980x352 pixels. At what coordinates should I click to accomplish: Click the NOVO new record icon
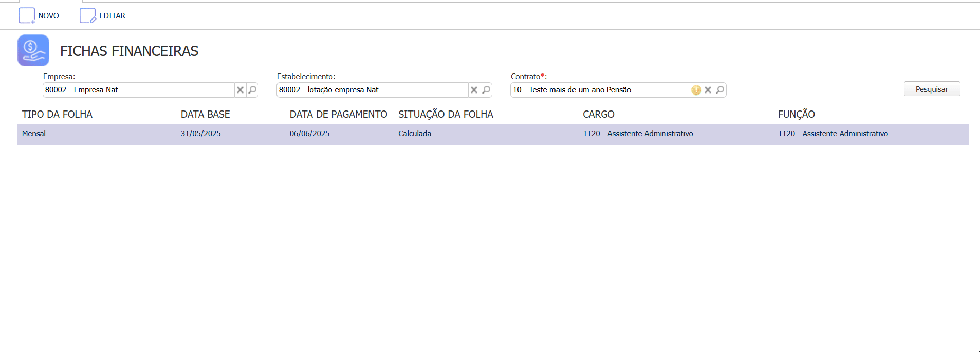tap(27, 16)
